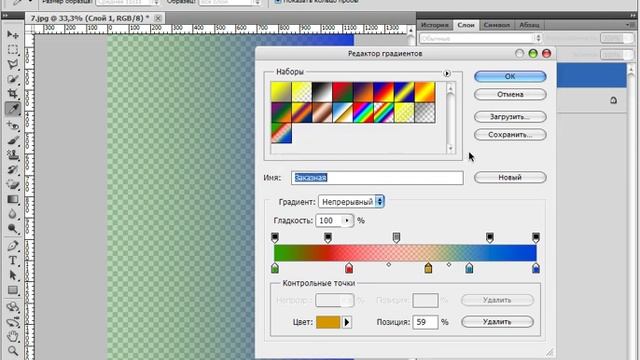Select the 7.jpg document tab
640x360 pixels.
(x=90, y=18)
